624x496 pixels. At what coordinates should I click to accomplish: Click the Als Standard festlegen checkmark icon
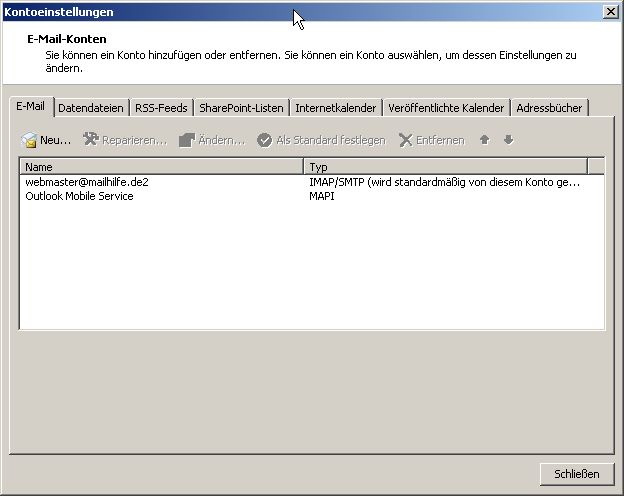264,140
